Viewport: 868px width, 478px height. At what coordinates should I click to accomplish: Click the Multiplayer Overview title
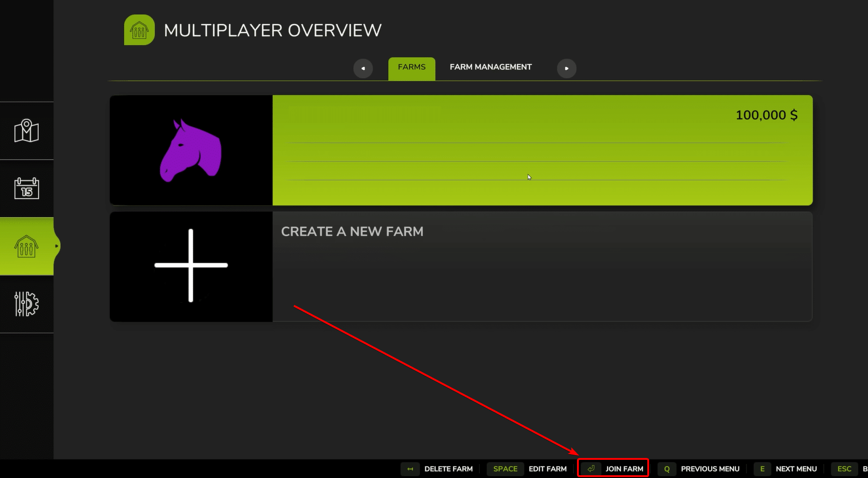coord(273,30)
